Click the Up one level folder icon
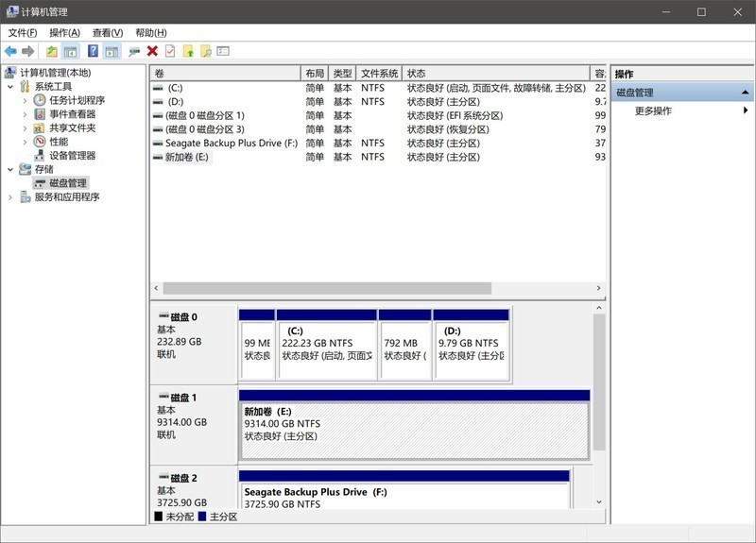 52,51
